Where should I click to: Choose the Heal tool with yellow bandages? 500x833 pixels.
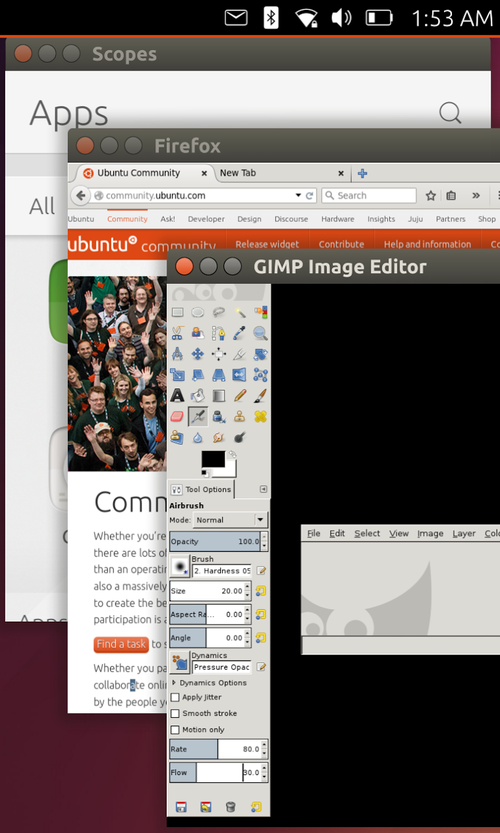260,416
